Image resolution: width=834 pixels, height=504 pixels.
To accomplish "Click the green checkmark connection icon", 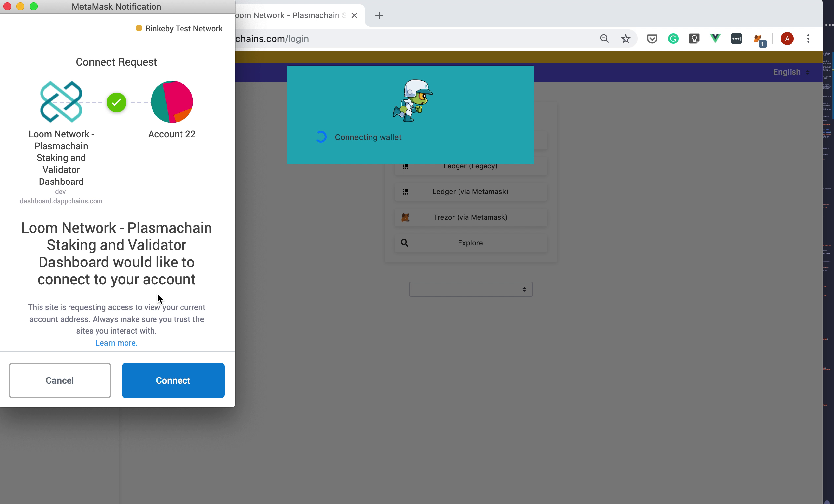I will 116,102.
